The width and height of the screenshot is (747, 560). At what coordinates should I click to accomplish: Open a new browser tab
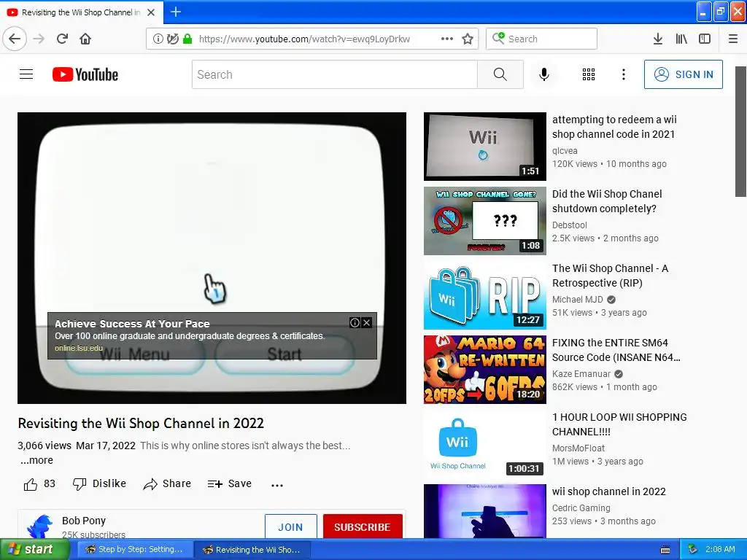[176, 12]
